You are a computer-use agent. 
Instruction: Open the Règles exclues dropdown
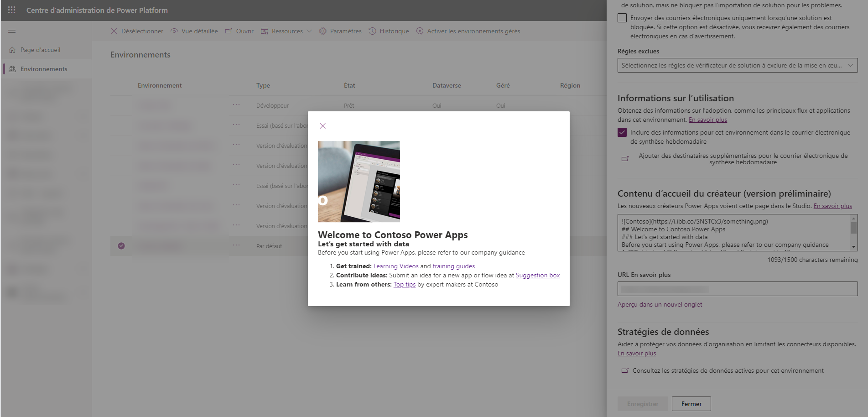[x=738, y=65]
